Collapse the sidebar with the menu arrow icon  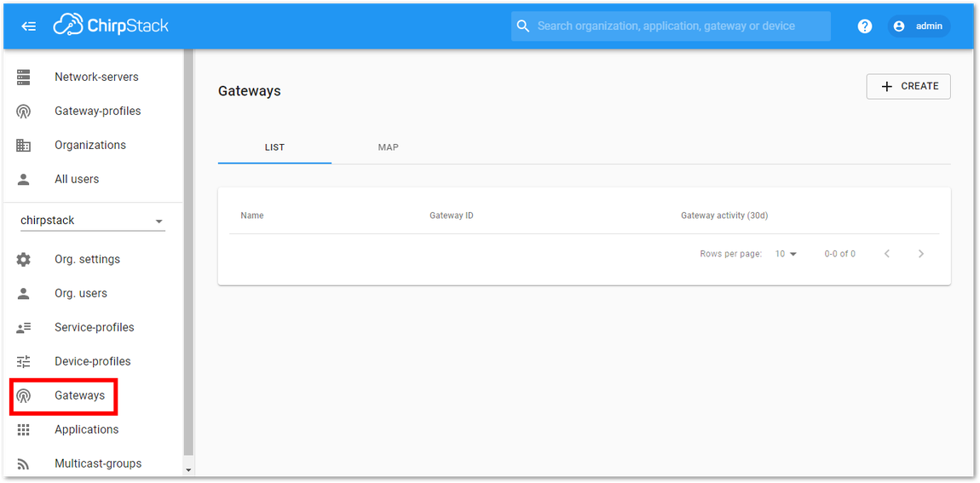tap(29, 26)
